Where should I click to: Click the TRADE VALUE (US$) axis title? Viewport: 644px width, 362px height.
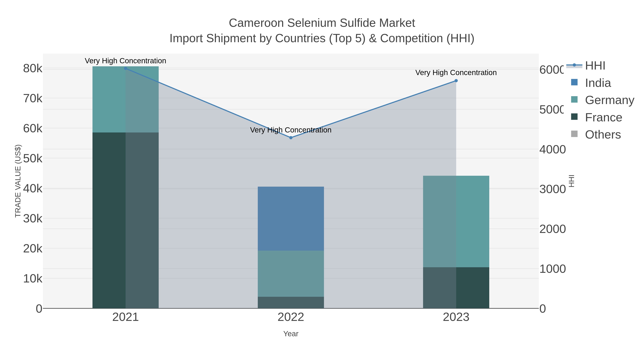coord(18,181)
